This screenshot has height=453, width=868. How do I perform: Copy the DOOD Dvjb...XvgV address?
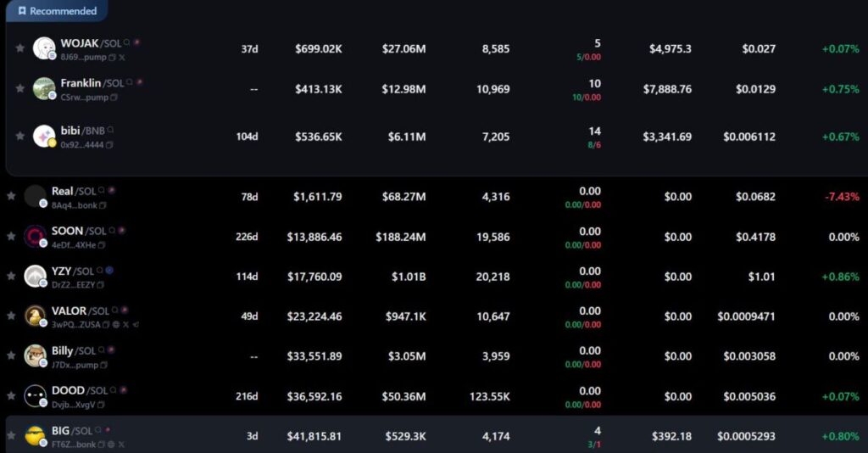[x=103, y=404]
